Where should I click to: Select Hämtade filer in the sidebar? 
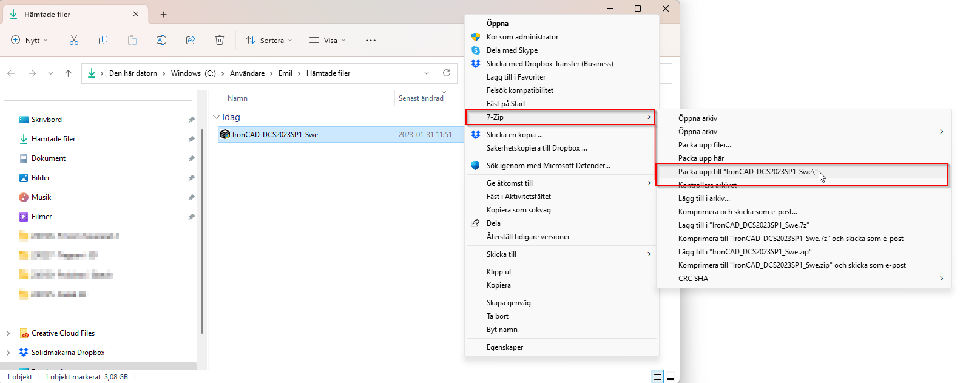click(x=53, y=139)
